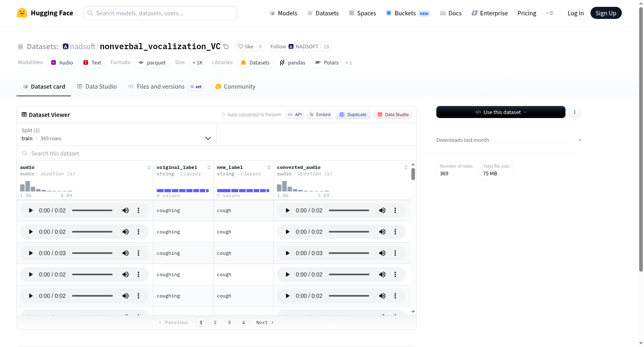Open the nadsoft author link
Image resolution: width=644 pixels, height=347 pixels.
(x=83, y=47)
